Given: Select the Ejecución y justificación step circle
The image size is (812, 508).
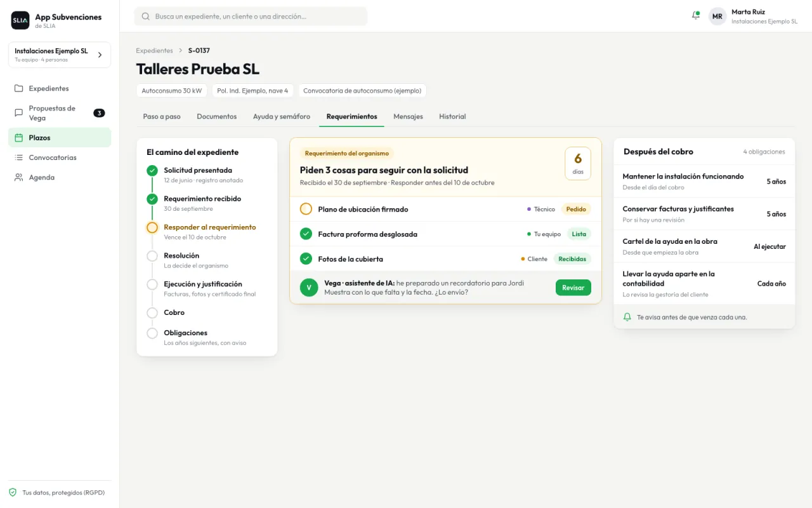Looking at the screenshot, I should (x=152, y=284).
